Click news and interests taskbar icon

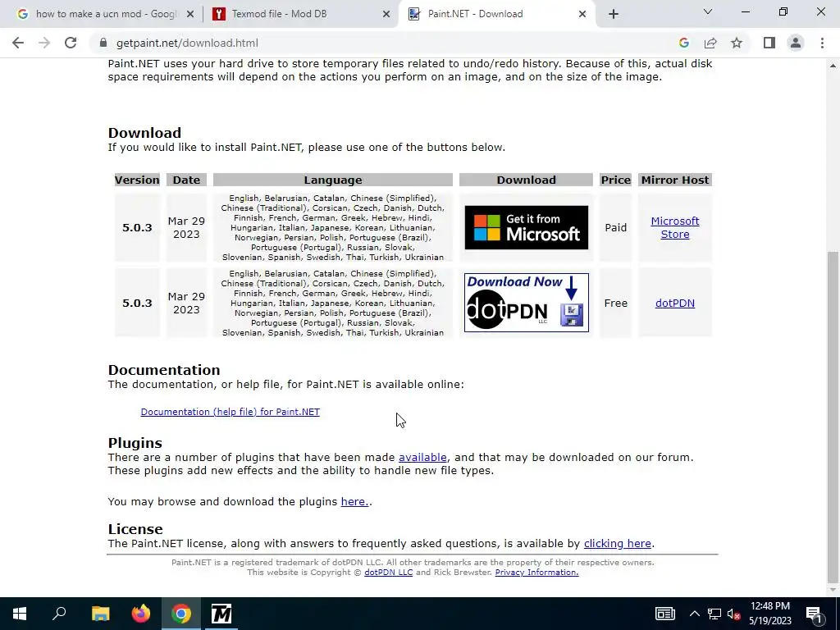point(664,614)
